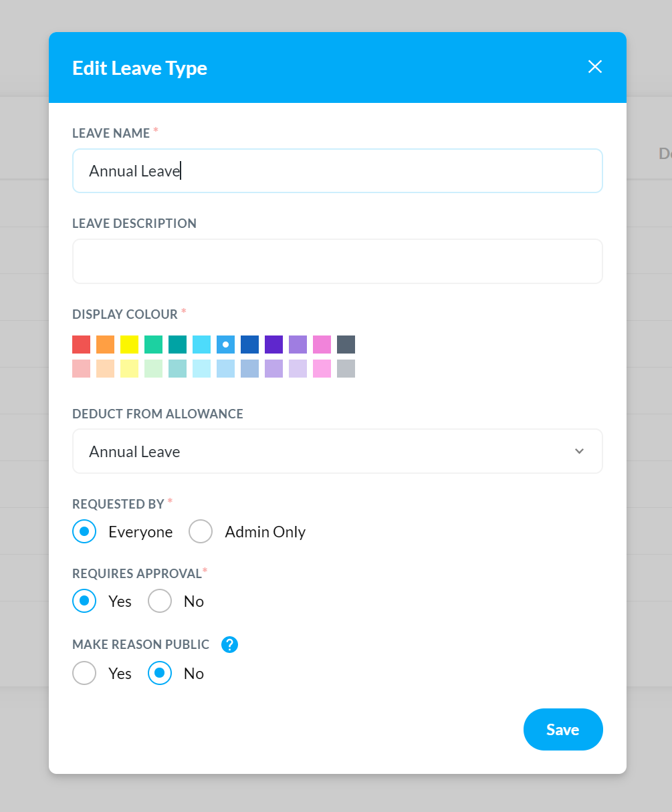This screenshot has height=812, width=672.
Task: Focus the Leave Description input box
Action: point(338,261)
